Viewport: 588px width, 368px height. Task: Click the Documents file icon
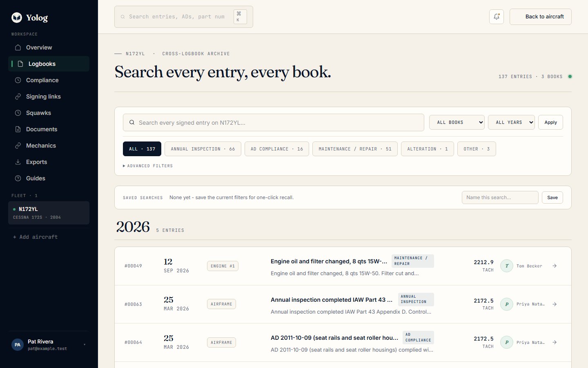click(x=18, y=129)
